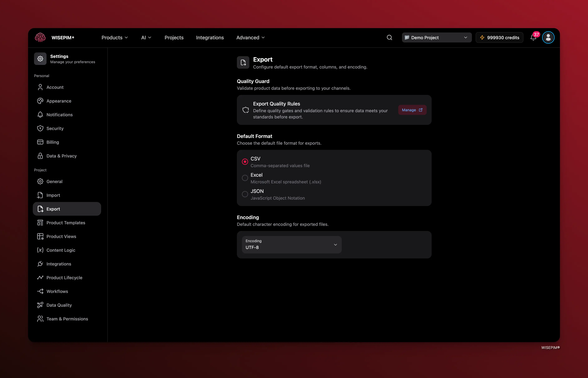Image resolution: width=588 pixels, height=378 pixels.
Task: Expand the Products menu
Action: 115,38
